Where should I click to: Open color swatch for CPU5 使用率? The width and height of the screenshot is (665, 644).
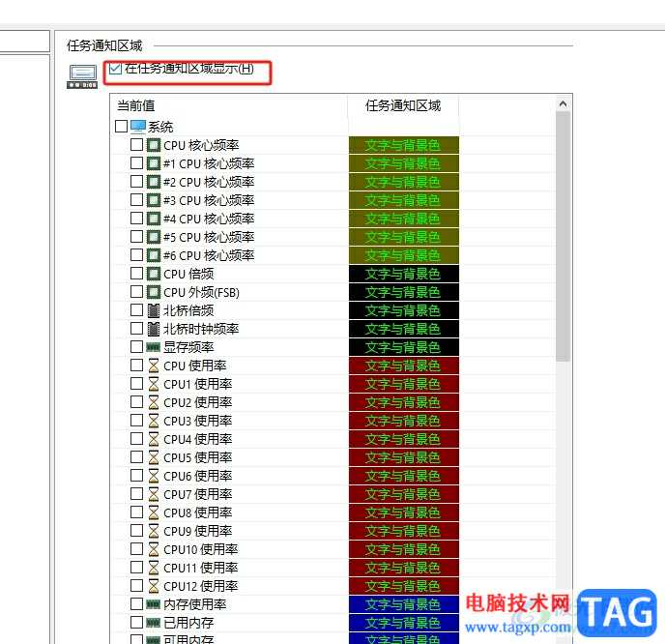pos(404,457)
